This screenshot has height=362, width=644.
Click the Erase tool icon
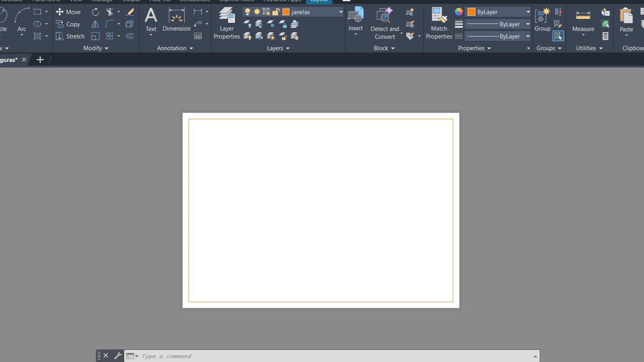coord(130,12)
